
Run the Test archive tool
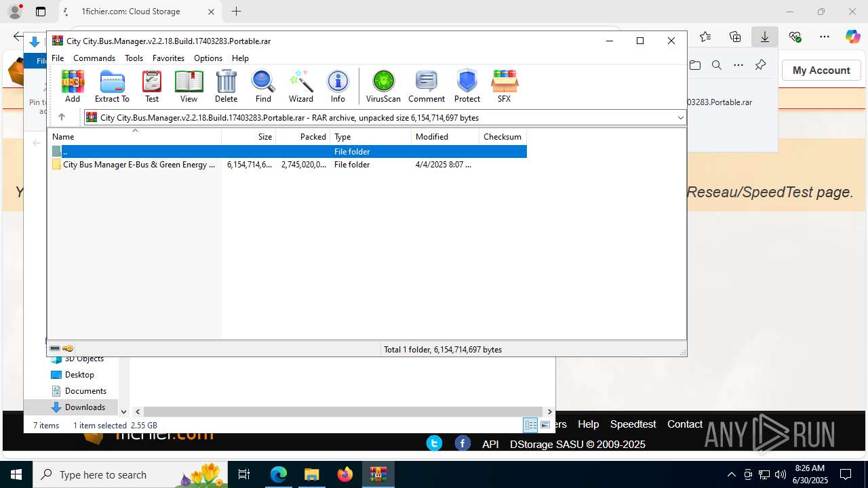pyautogui.click(x=152, y=86)
